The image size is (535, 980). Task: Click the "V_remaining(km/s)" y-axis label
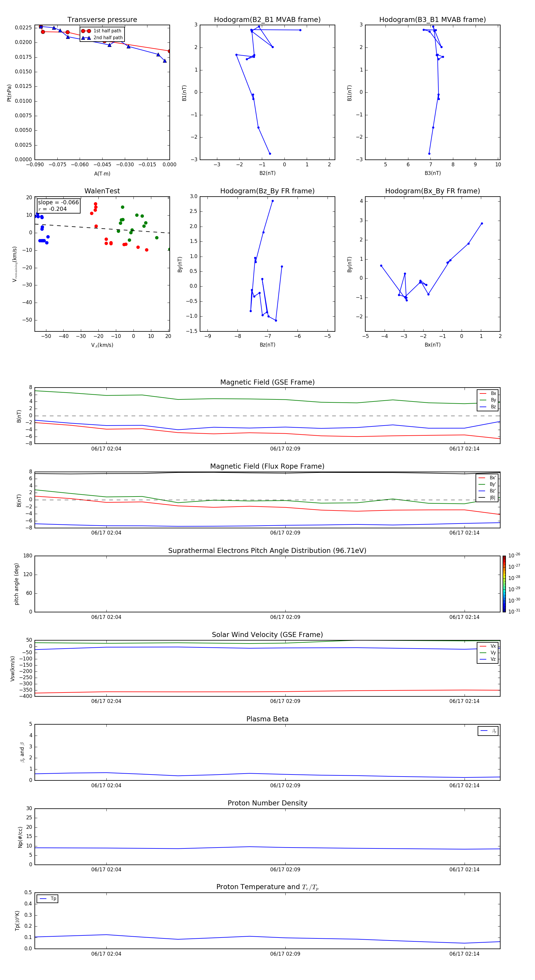15,264
